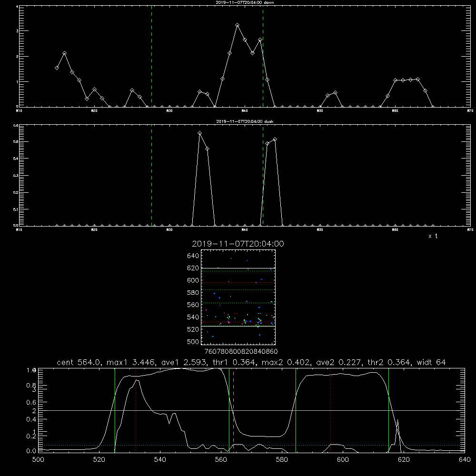Click the left green dashed line in the dusk plot

point(151,176)
